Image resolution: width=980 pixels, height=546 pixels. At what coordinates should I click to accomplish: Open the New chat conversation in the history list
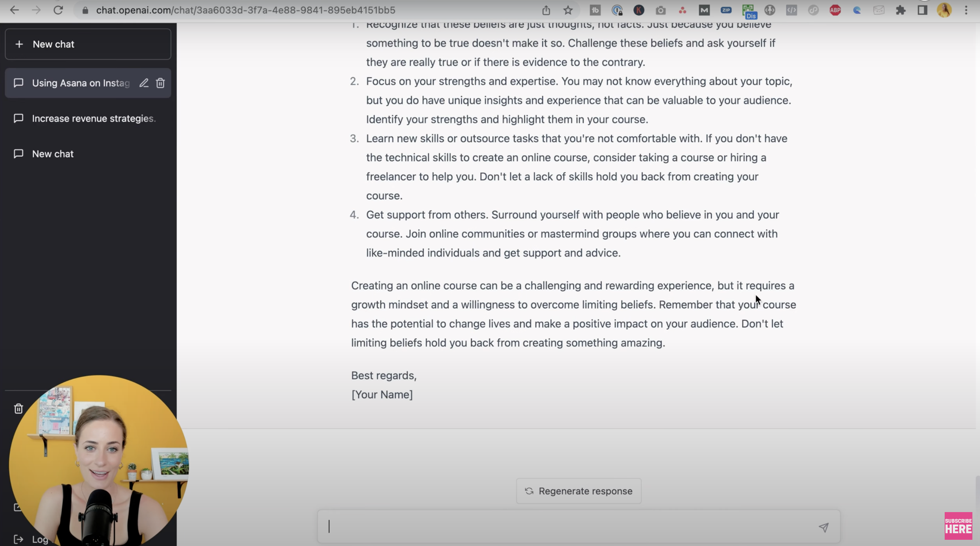(88, 154)
